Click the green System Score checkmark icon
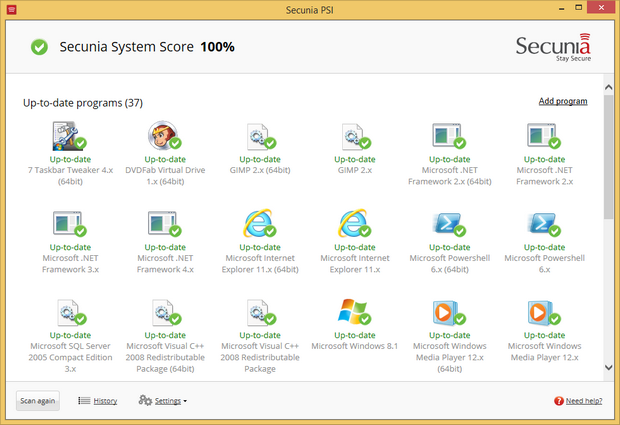Image resolution: width=620 pixels, height=425 pixels. [x=40, y=47]
